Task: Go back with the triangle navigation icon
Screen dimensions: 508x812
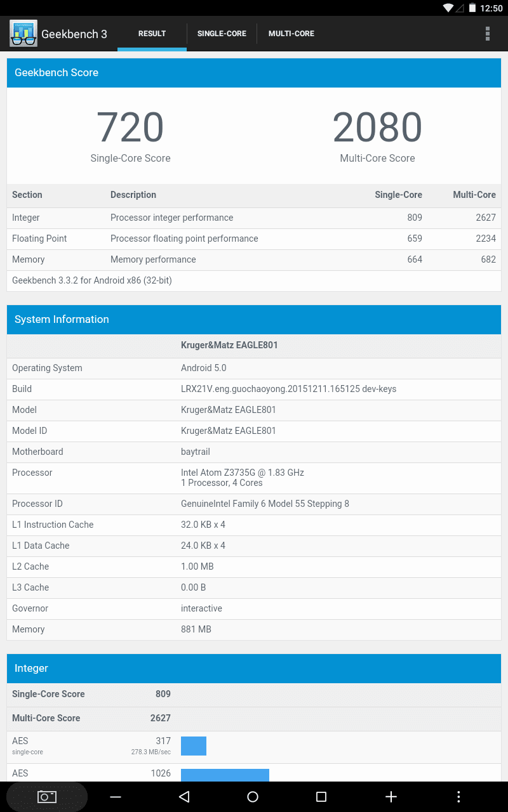Action: (x=184, y=797)
